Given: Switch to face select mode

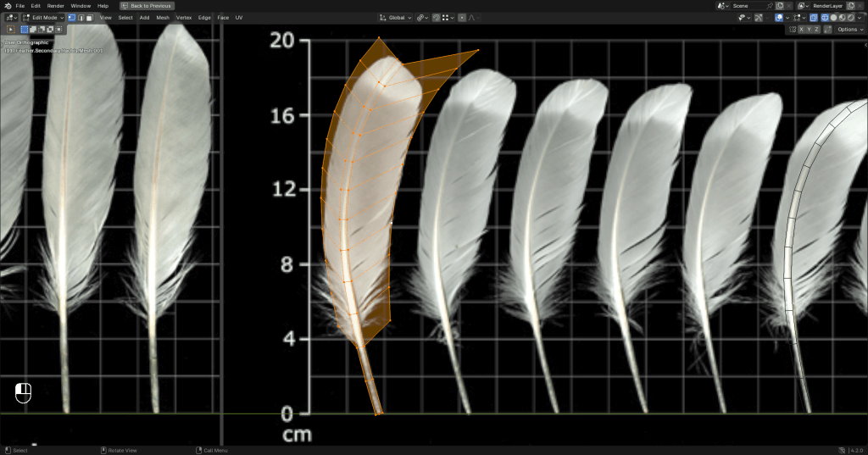Looking at the screenshot, I should point(88,17).
